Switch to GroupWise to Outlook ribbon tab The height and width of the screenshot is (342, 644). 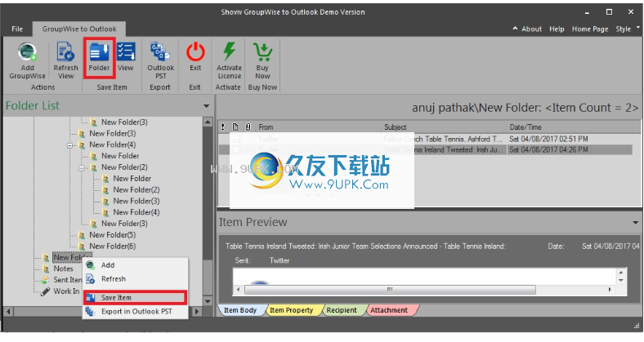coord(79,29)
